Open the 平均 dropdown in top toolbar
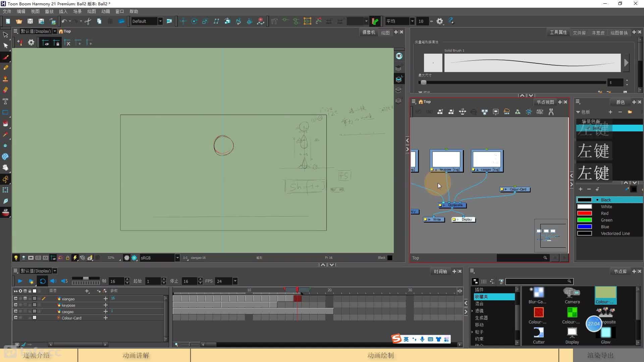Viewport: 644px width, 362px height. point(412,21)
